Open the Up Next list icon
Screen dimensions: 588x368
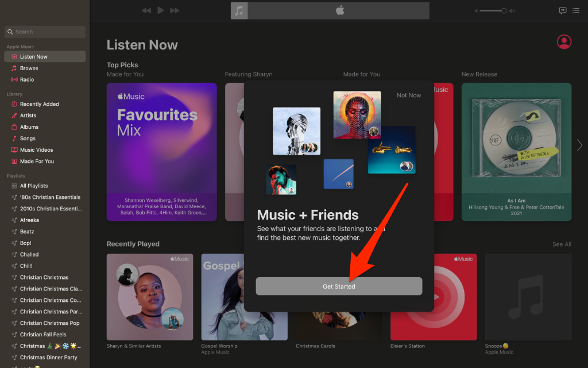[576, 10]
